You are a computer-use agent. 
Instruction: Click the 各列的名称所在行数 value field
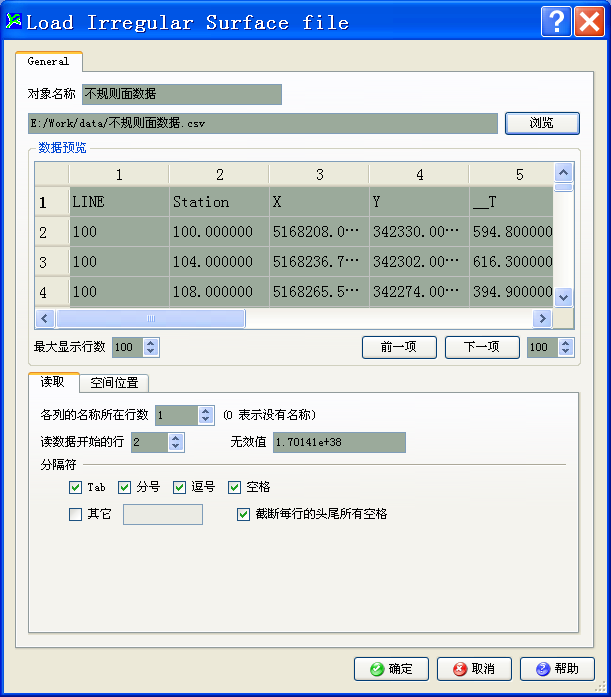click(x=176, y=416)
